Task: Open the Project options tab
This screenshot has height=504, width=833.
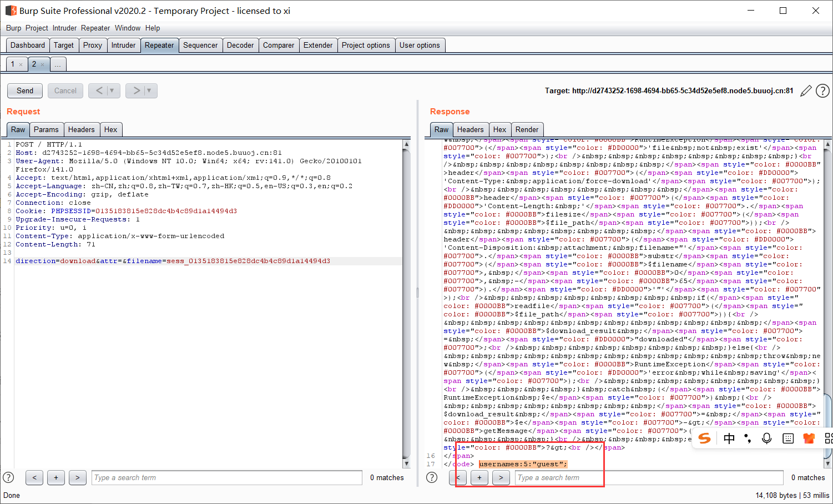Action: (x=366, y=46)
